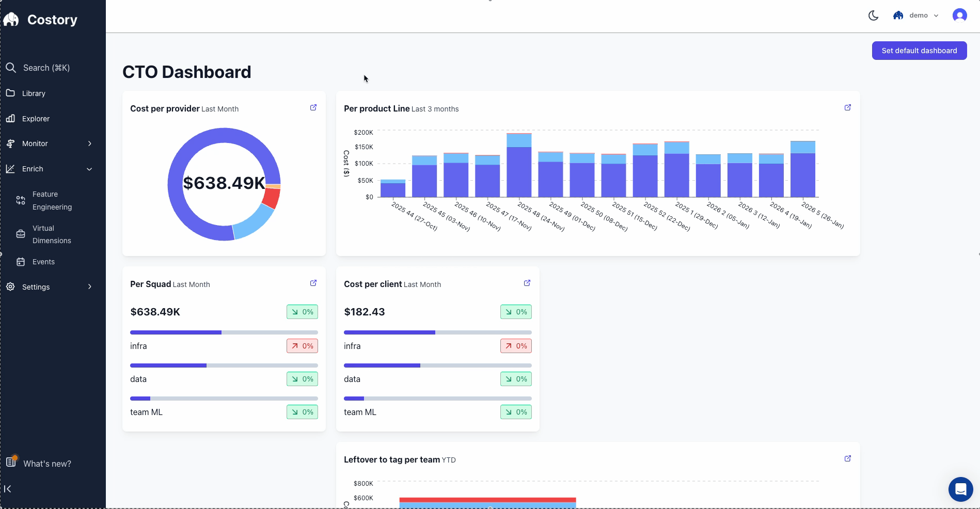Expand the Settings section chevron

click(x=90, y=287)
